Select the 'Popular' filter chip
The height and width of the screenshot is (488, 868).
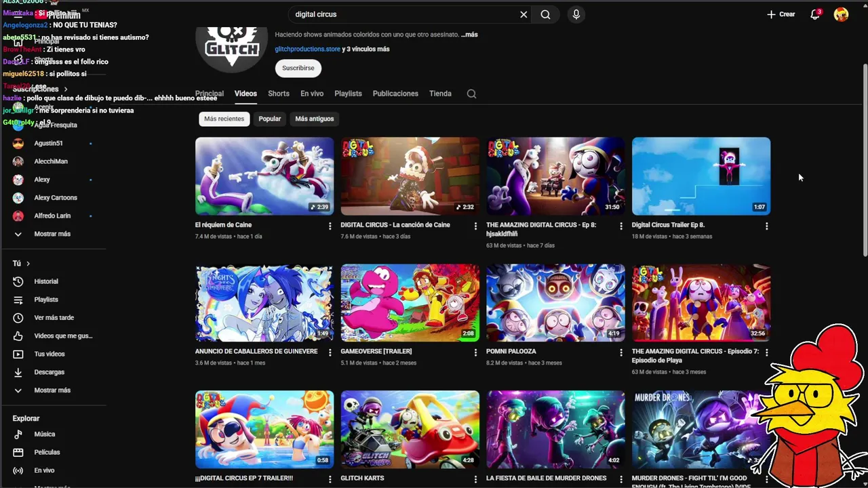(x=269, y=119)
